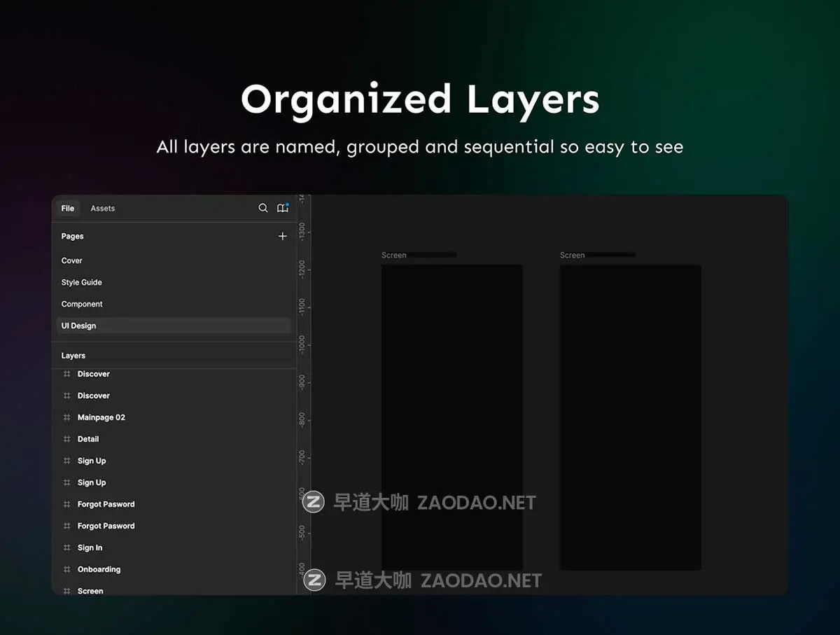This screenshot has height=635, width=840.
Task: Click the frame icon beside the Screen layer
Action: click(x=66, y=591)
